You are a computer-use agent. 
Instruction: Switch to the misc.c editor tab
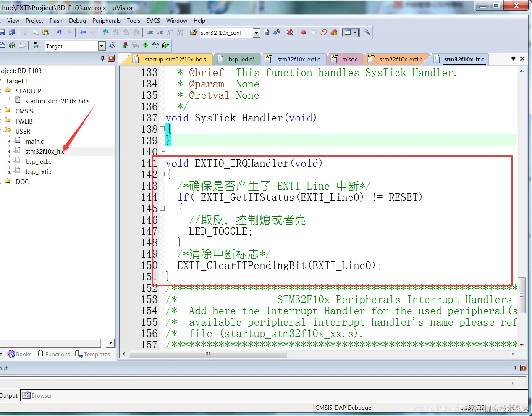click(345, 59)
